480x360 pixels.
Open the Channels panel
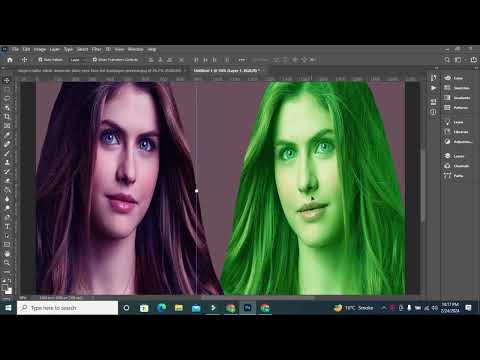point(457,166)
